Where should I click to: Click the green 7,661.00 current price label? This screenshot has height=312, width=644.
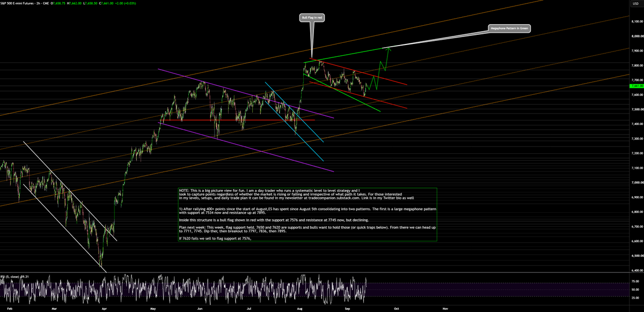[x=637, y=86]
